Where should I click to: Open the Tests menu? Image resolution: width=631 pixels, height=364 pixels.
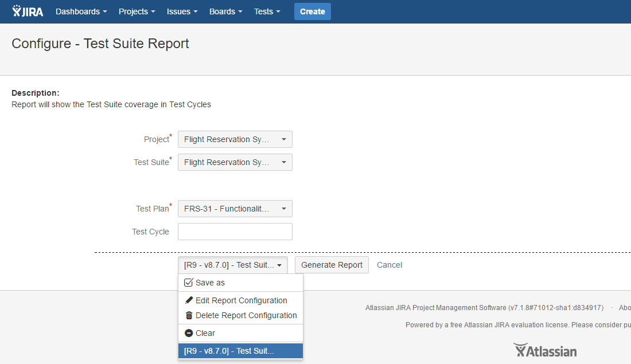267,11
